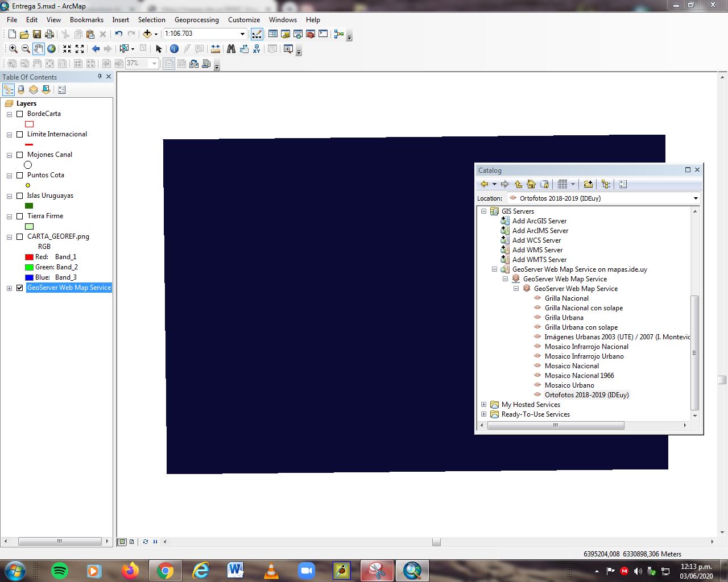Select the Measure ruler tool
The height and width of the screenshot is (582, 728).
tap(216, 49)
